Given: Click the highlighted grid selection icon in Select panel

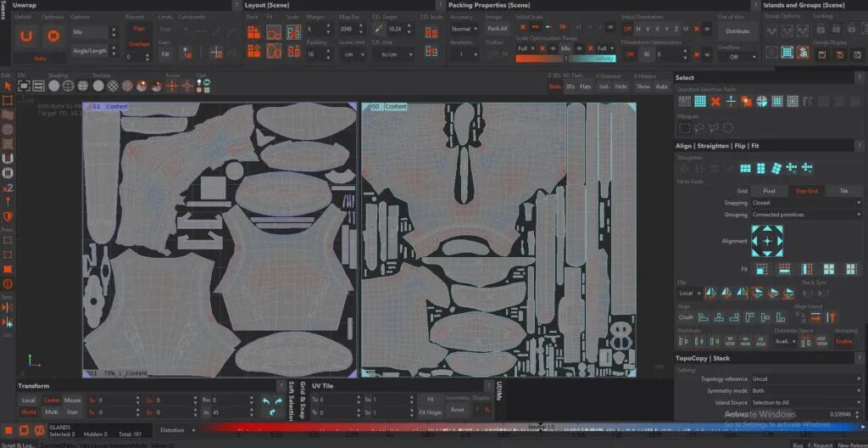Looking at the screenshot, I should [699, 101].
